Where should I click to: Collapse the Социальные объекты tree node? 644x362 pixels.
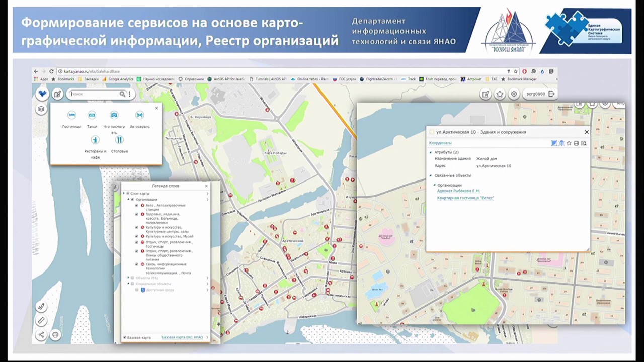point(128,284)
